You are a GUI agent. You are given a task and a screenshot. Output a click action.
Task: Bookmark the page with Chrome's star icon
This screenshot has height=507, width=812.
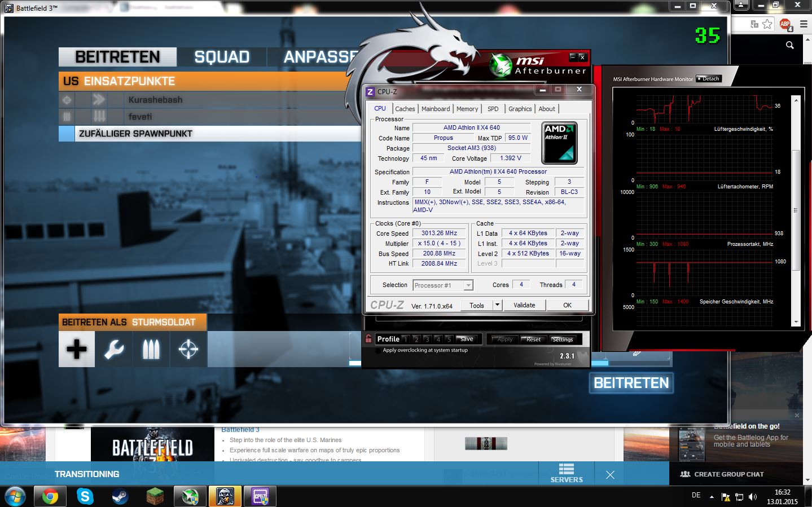pos(767,24)
